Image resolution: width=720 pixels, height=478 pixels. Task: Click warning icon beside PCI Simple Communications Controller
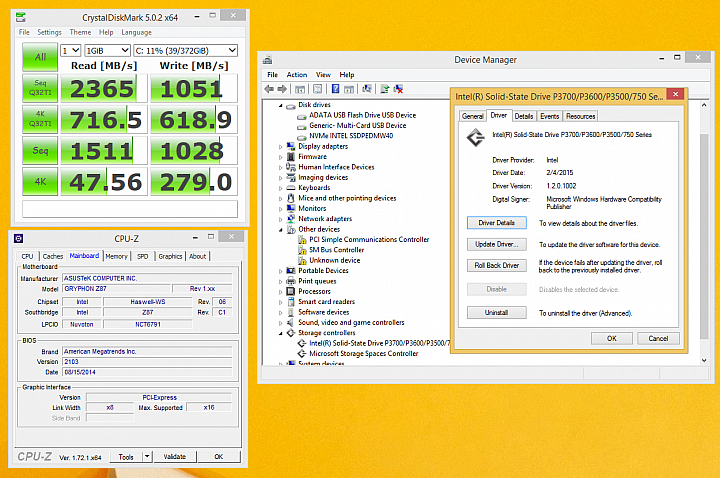pos(302,240)
